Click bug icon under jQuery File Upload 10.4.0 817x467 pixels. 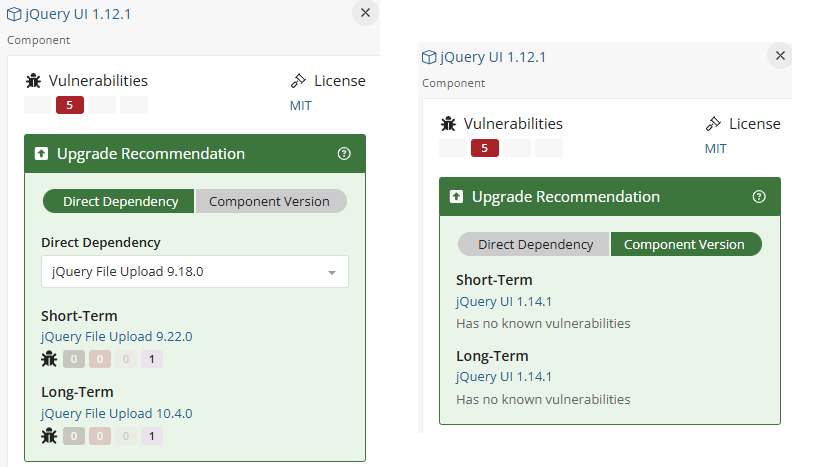[49, 436]
